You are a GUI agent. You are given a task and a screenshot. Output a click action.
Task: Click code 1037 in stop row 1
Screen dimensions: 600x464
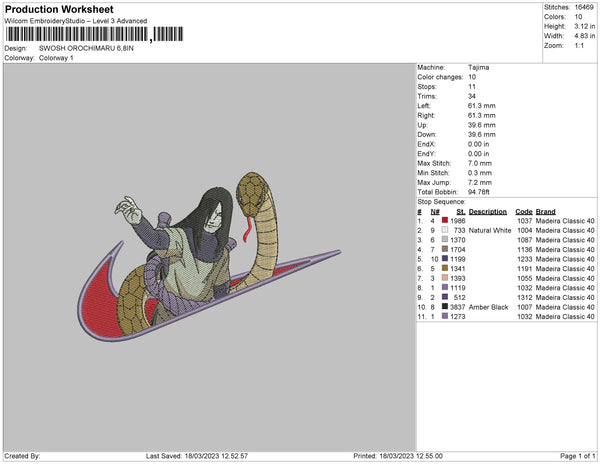pos(525,221)
